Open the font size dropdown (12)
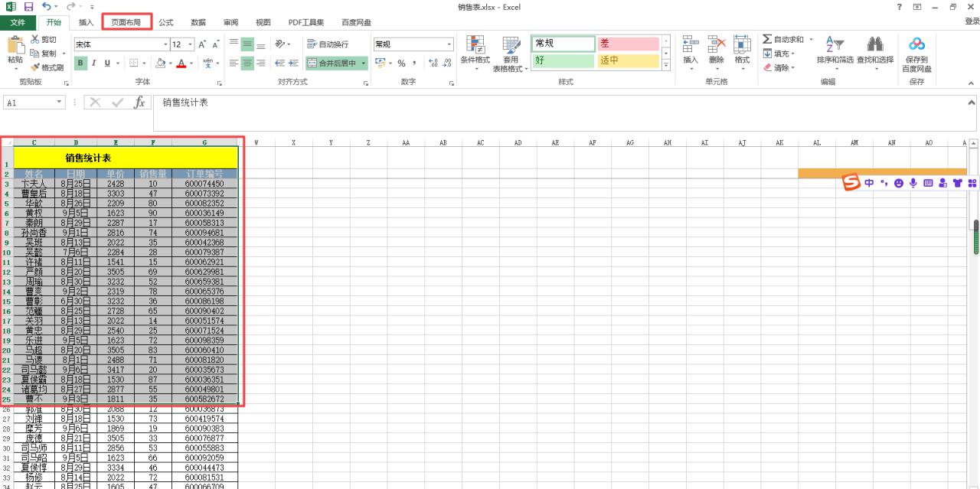980x489 pixels. 191,44
